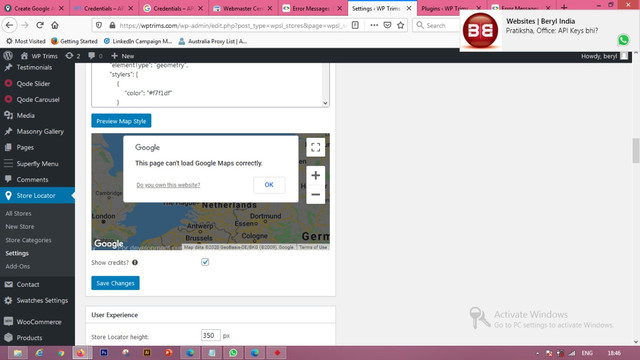This screenshot has width=640, height=360.
Task: Open Getting Started bookmark
Action: pos(74,41)
